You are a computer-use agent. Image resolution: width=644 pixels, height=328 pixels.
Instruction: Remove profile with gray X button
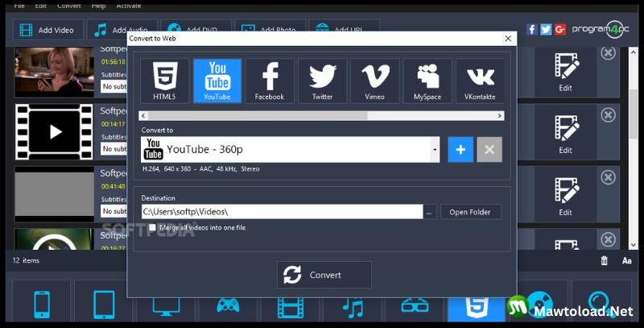(489, 150)
